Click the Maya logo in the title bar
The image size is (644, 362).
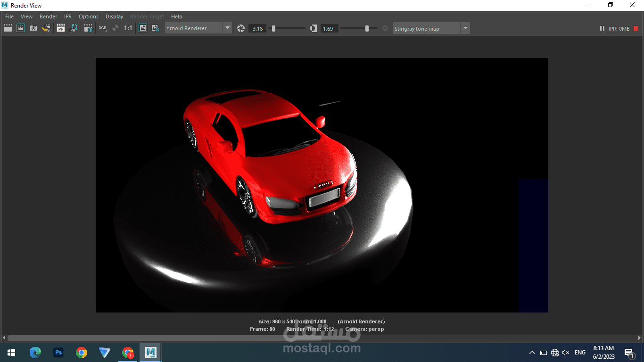[x=5, y=5]
